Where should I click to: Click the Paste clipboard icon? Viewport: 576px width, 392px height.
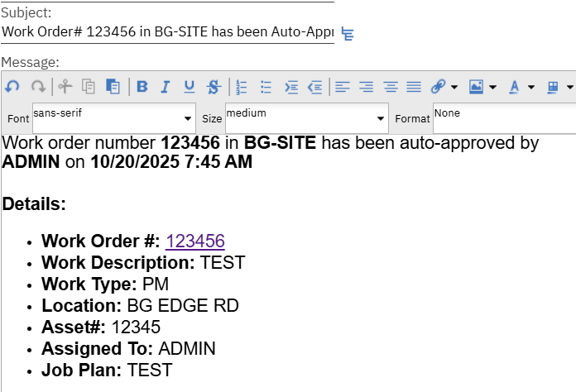(x=113, y=86)
